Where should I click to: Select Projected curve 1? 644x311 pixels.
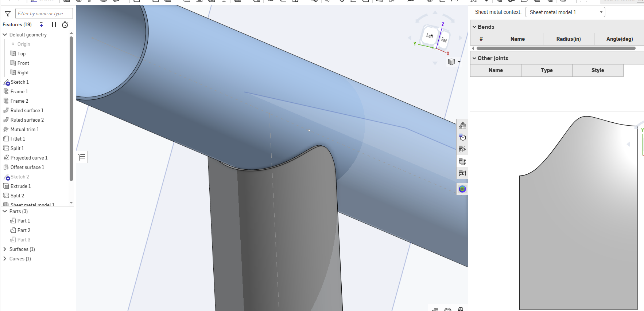(x=29, y=158)
